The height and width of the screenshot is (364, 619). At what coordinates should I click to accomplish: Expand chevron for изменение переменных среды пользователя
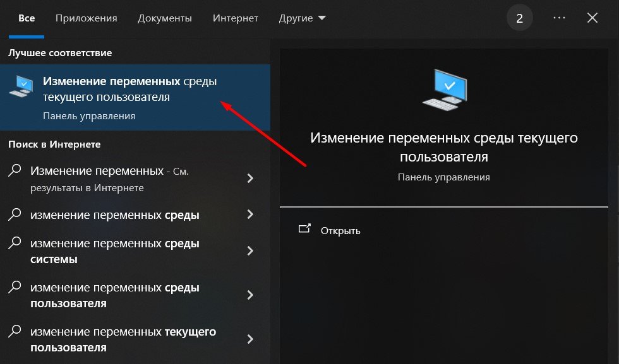click(x=250, y=295)
